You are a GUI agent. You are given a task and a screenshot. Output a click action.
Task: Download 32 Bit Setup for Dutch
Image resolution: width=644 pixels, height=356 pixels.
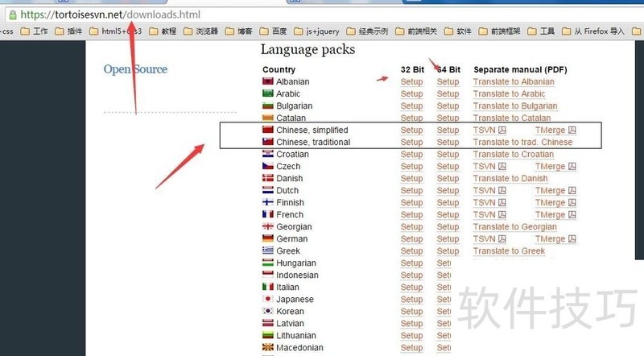(411, 191)
